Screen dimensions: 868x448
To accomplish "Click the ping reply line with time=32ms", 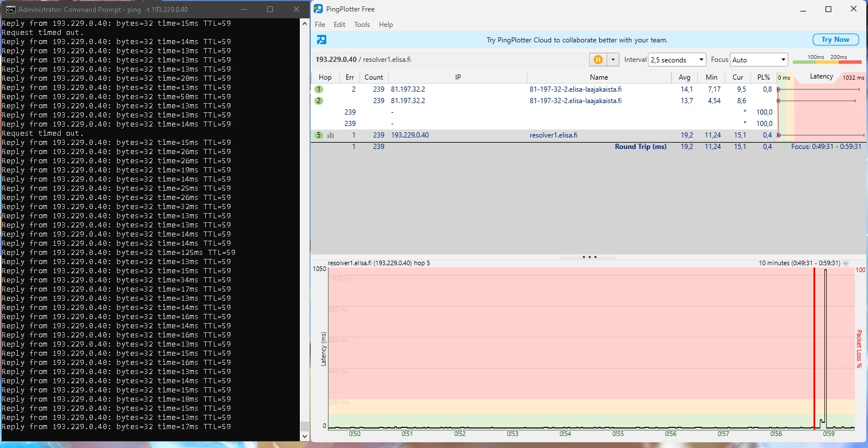I will pos(116,207).
